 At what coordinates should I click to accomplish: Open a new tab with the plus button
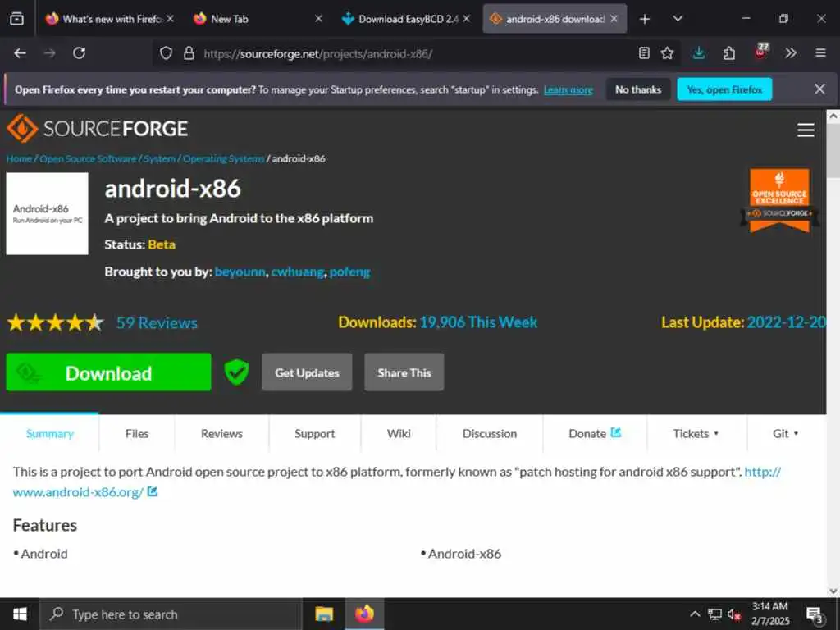point(645,19)
